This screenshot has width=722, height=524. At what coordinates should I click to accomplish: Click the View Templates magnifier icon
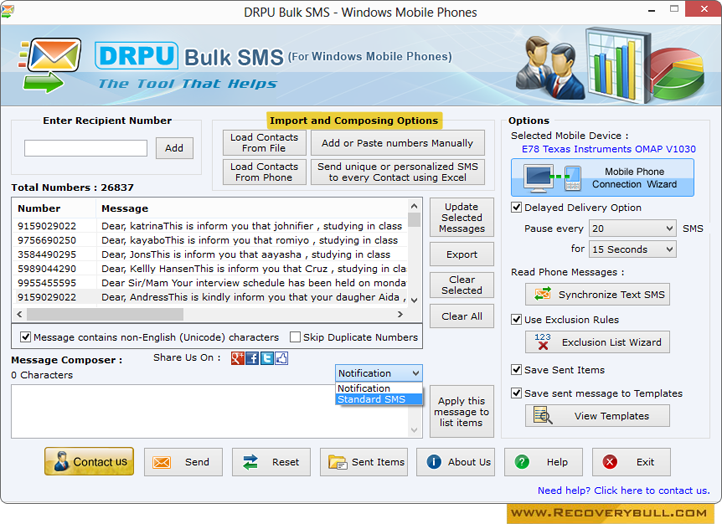[x=542, y=415]
